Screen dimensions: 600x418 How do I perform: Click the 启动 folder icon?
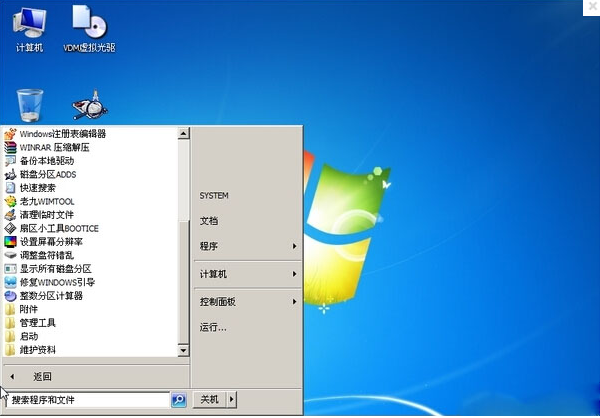tap(10, 336)
